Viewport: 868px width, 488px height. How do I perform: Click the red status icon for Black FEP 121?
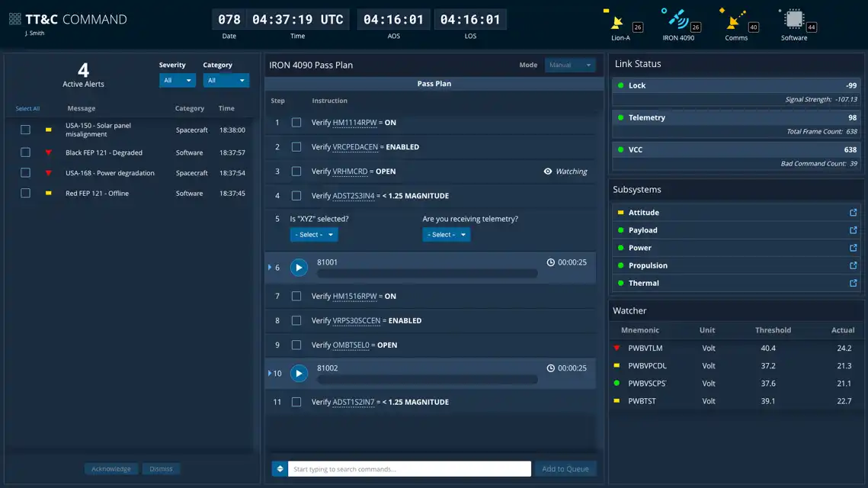click(x=48, y=152)
